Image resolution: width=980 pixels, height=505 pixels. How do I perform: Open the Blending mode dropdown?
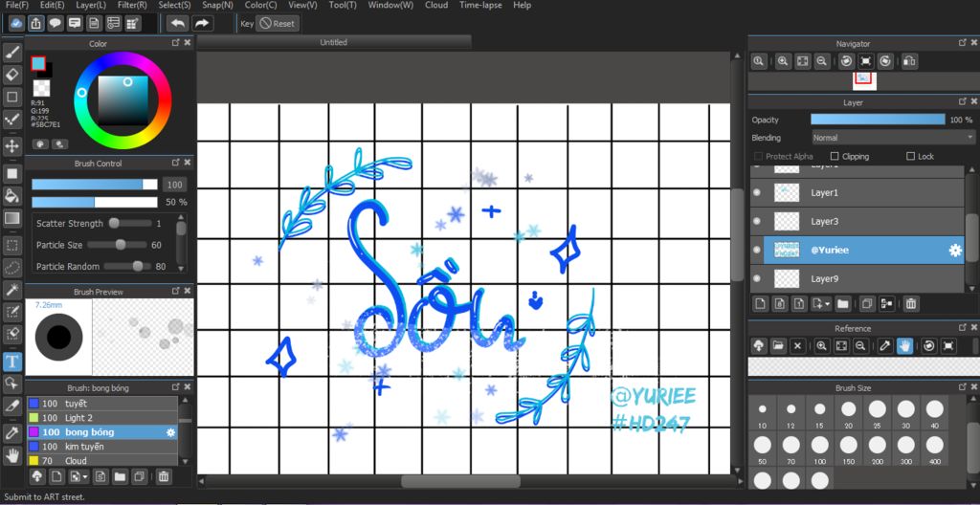(893, 138)
